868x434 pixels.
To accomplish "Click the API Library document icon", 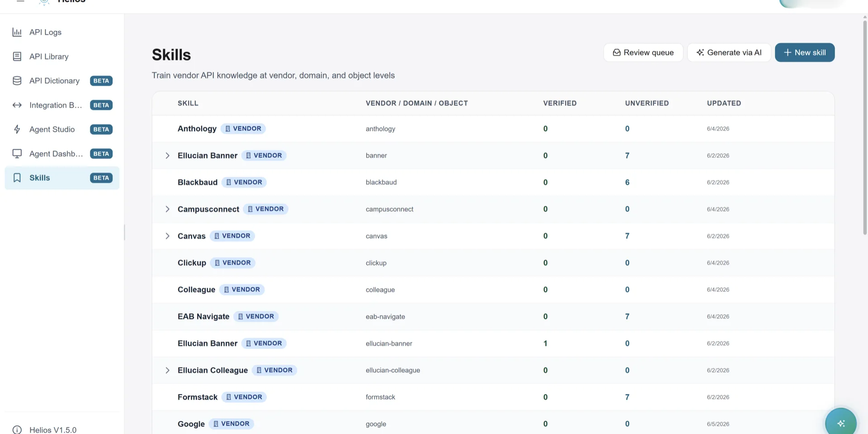I will [x=17, y=57].
